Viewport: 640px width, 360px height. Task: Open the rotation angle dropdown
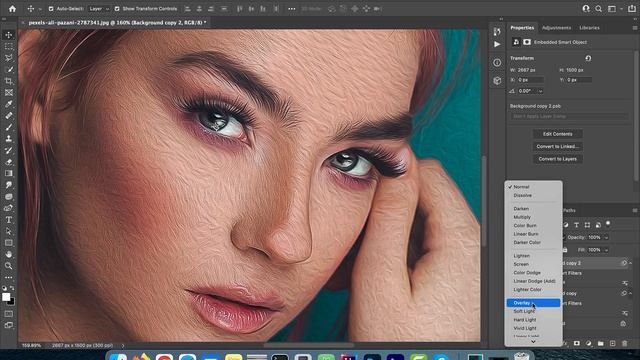[x=540, y=91]
